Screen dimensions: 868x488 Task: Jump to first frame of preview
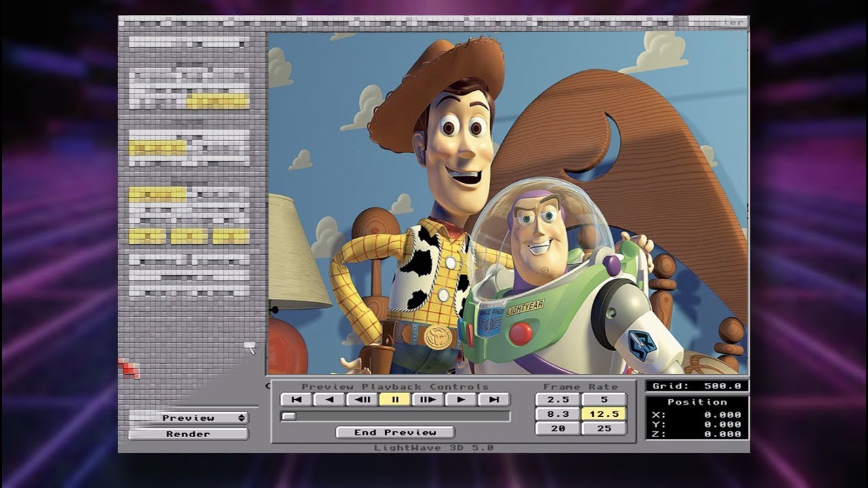(x=296, y=400)
